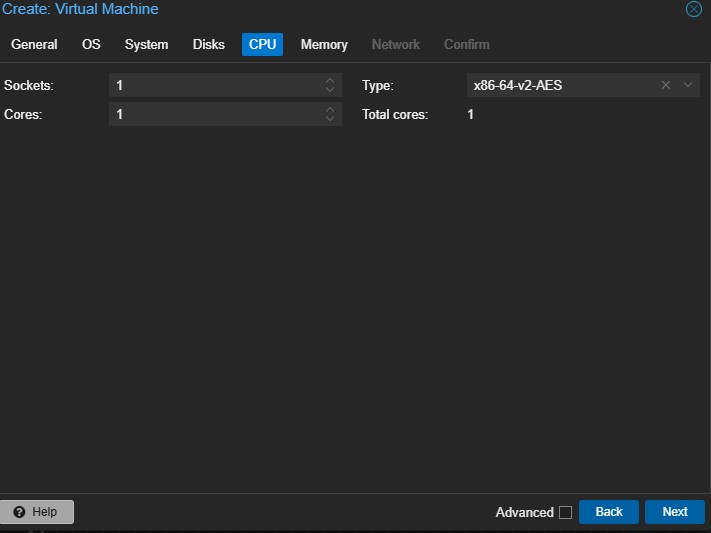
Task: Click the Create: Virtual Machine title
Action: [x=80, y=9]
